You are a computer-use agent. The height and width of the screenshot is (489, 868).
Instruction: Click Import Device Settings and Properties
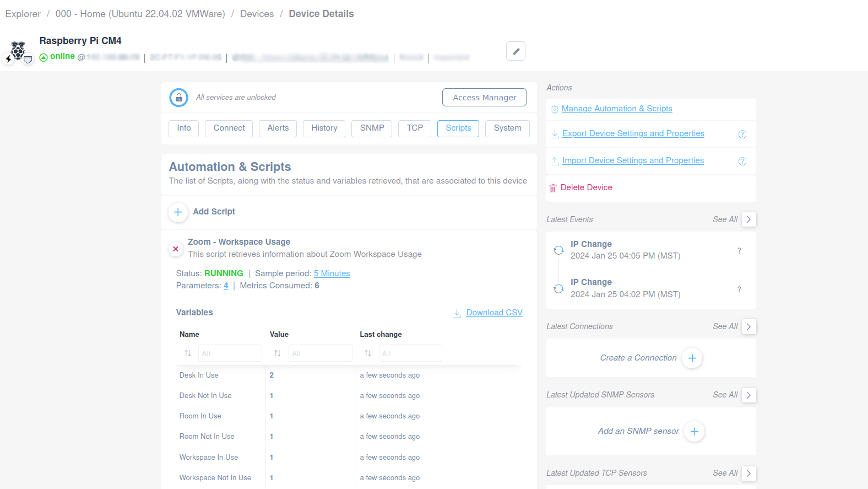[x=633, y=161]
